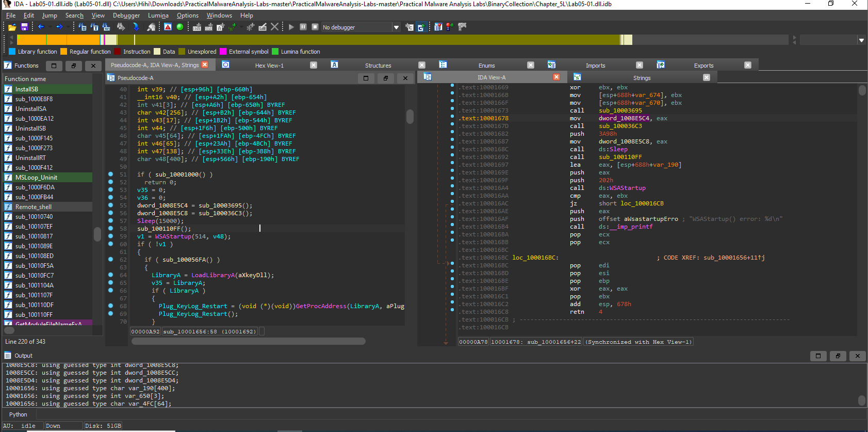
Task: Save the database with the floppy icon
Action: point(24,27)
